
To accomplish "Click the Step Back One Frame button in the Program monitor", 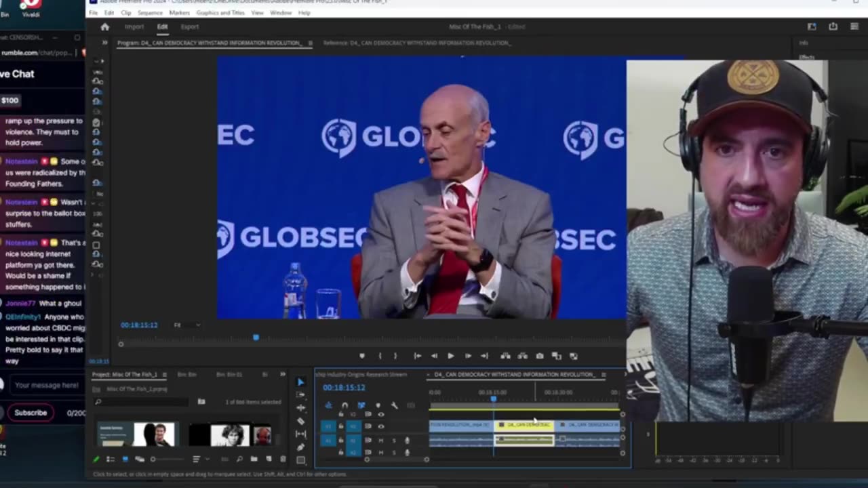I will tap(434, 356).
